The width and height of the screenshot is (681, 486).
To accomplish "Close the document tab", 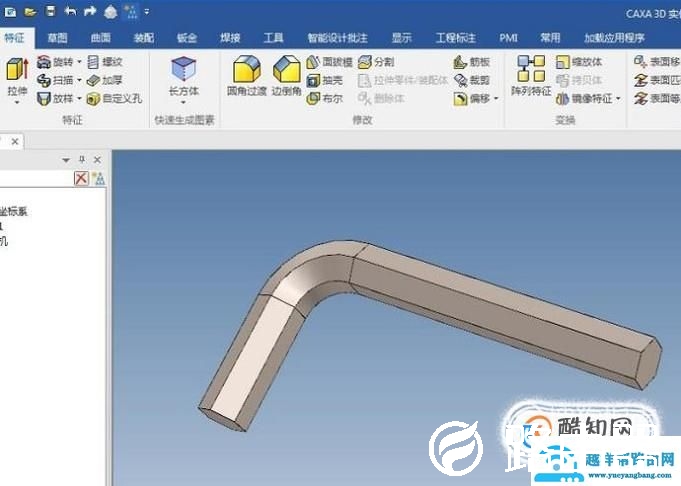I will pos(15,142).
